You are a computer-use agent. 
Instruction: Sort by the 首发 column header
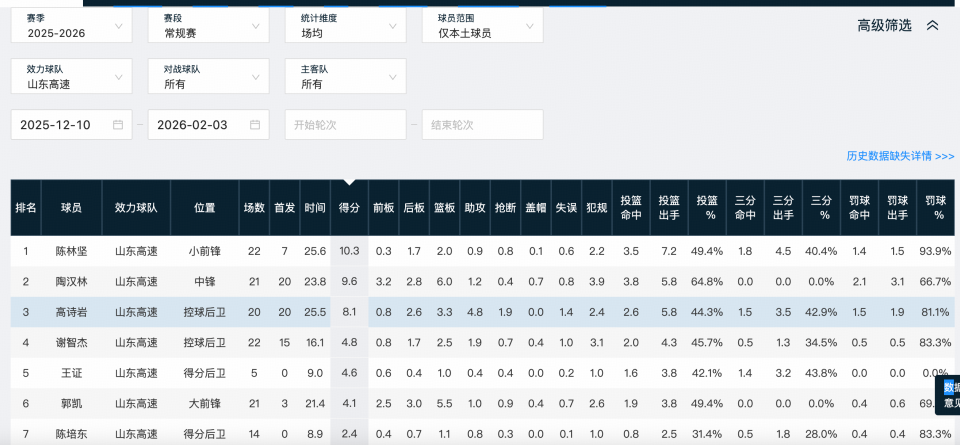[x=285, y=208]
